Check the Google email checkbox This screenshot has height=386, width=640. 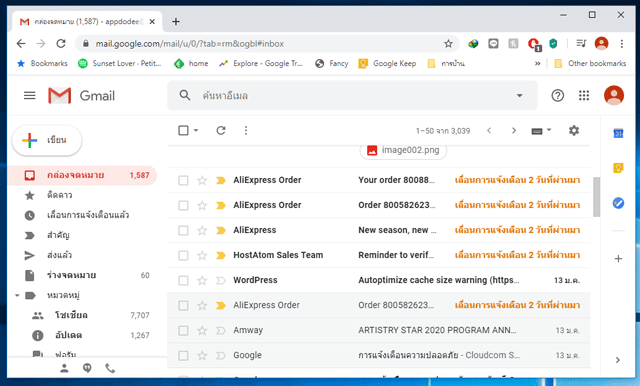[x=183, y=355]
